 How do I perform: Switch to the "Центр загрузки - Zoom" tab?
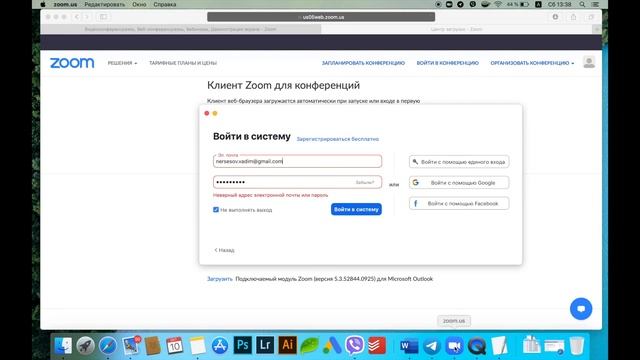coord(456,29)
